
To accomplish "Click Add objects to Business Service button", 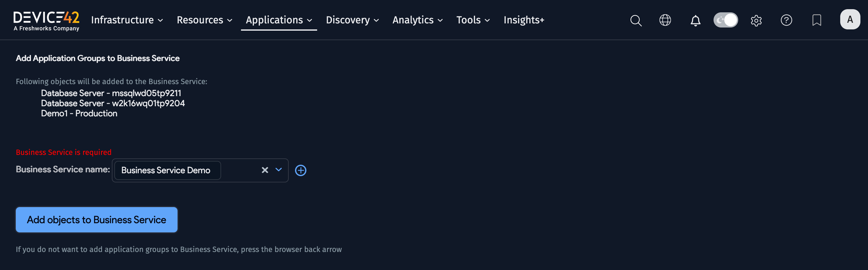I will pyautogui.click(x=96, y=219).
